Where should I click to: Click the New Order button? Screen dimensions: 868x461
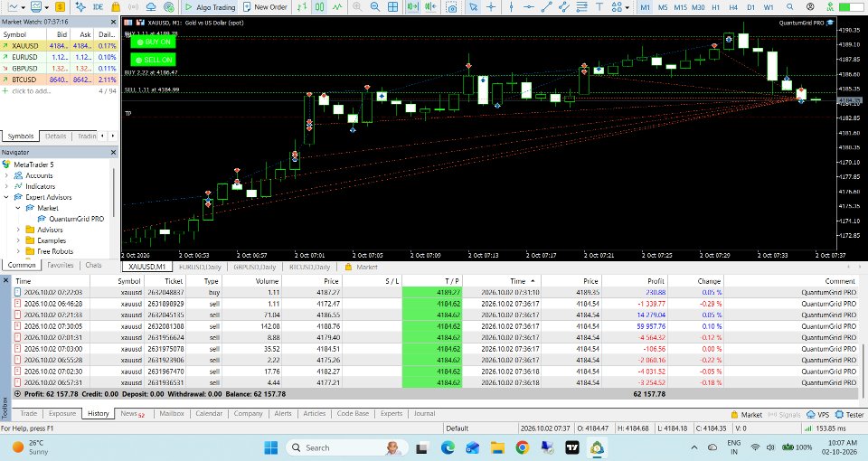click(x=265, y=6)
